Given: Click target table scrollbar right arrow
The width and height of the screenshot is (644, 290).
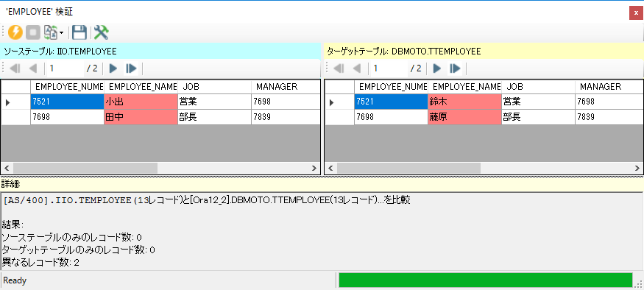Looking at the screenshot, I should point(637,168).
